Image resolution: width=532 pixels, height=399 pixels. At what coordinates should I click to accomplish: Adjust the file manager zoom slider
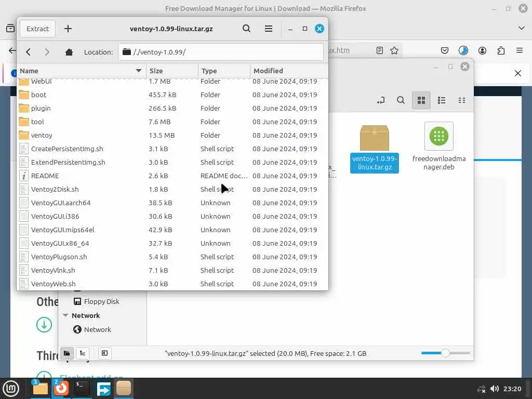click(x=445, y=353)
